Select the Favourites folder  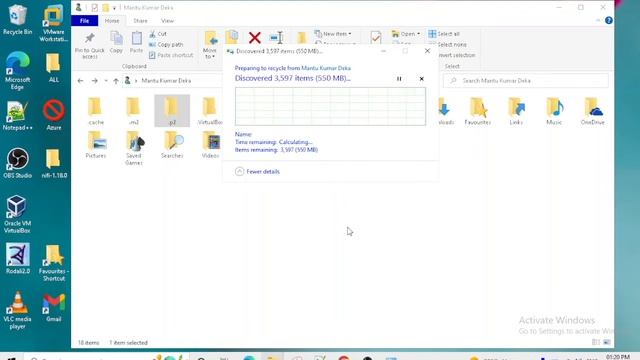(x=478, y=111)
